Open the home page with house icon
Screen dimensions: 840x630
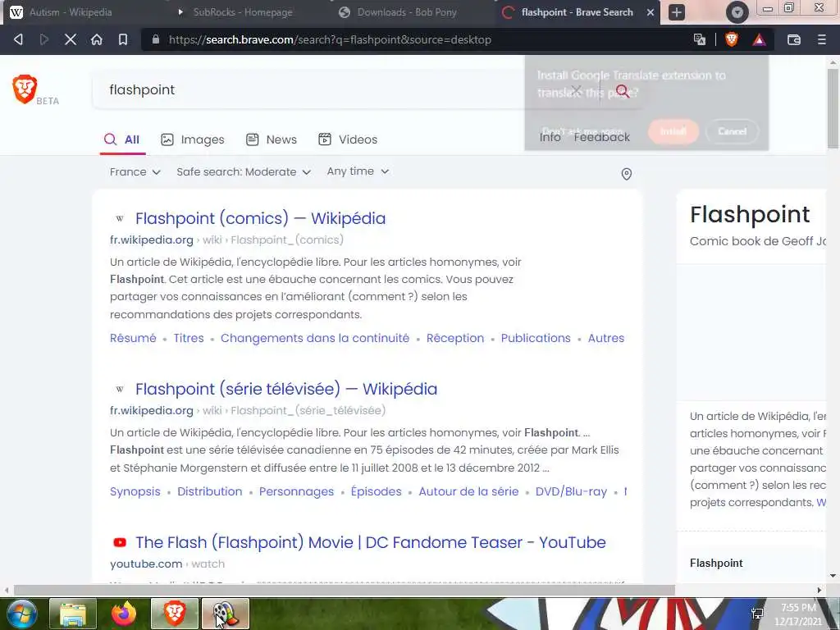pyautogui.click(x=97, y=39)
